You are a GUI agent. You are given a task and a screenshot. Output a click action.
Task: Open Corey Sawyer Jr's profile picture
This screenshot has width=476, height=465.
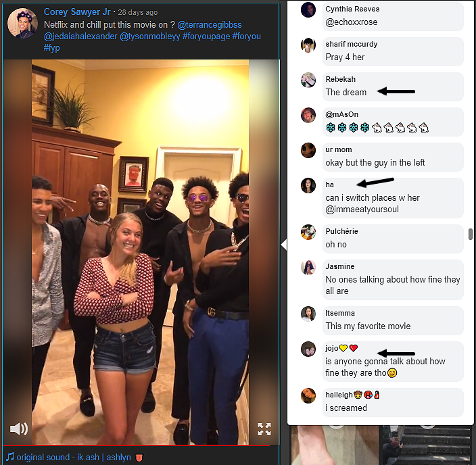(22, 23)
